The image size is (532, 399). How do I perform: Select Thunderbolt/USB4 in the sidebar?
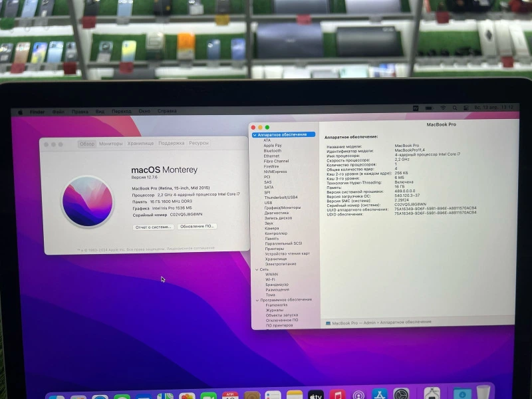[x=281, y=198]
